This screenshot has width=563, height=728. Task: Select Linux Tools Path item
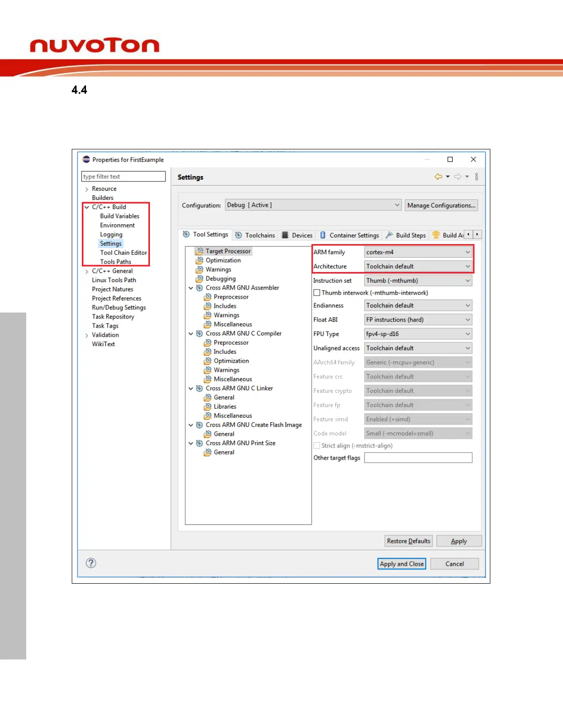coord(114,280)
